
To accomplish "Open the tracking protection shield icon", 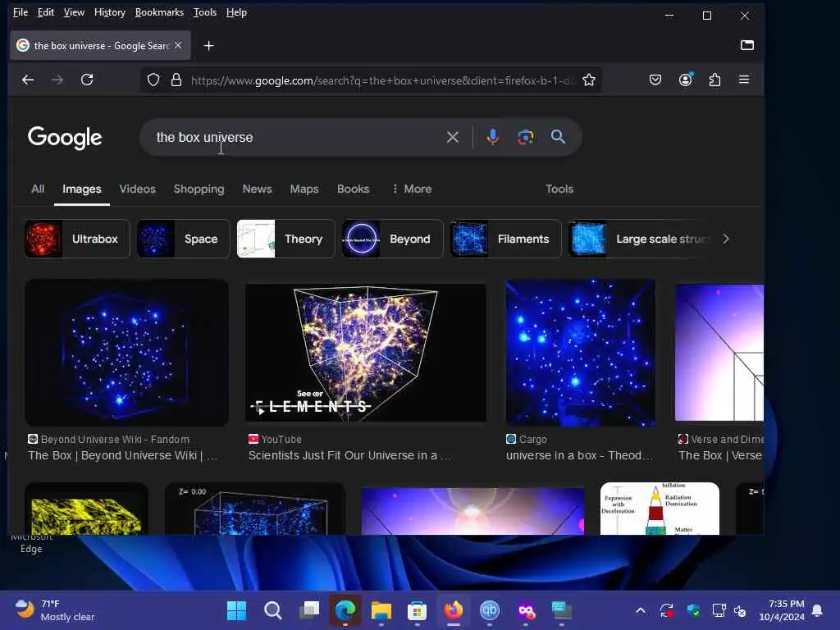I will tap(153, 80).
